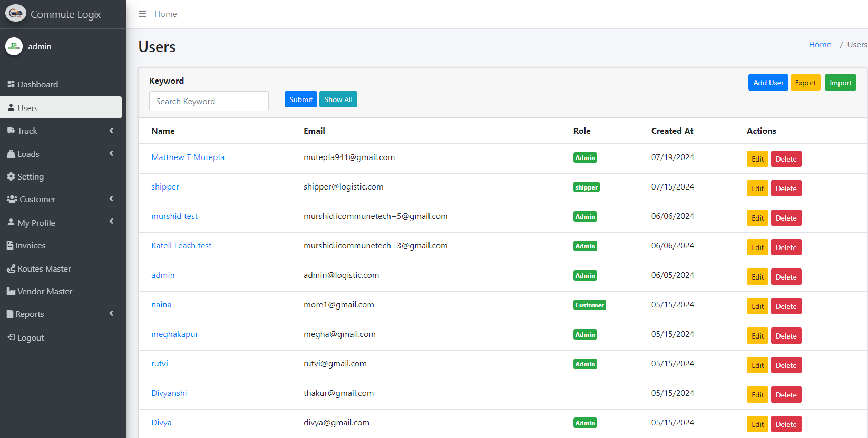Select Users in the sidebar menu
The image size is (868, 438).
tap(61, 108)
